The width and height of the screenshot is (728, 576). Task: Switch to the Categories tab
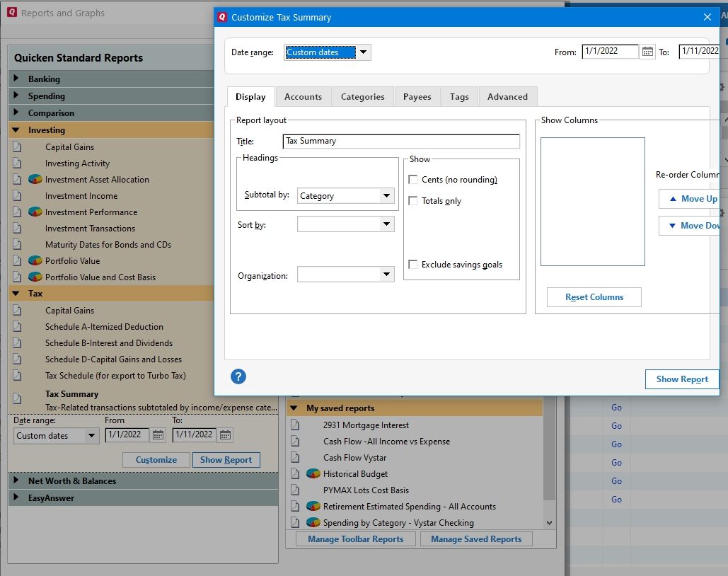[x=363, y=97]
